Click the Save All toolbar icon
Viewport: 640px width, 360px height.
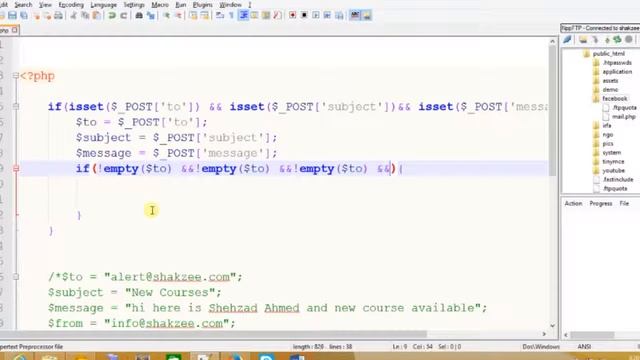(x=24, y=16)
